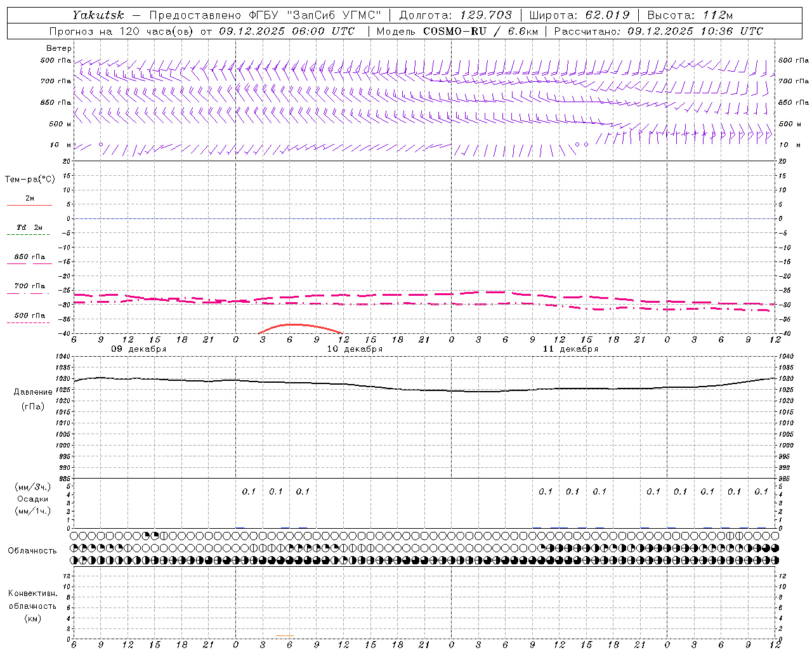
Task: Click the '(км)' unit under convective cloudiness
Action: pyautogui.click(x=33, y=618)
